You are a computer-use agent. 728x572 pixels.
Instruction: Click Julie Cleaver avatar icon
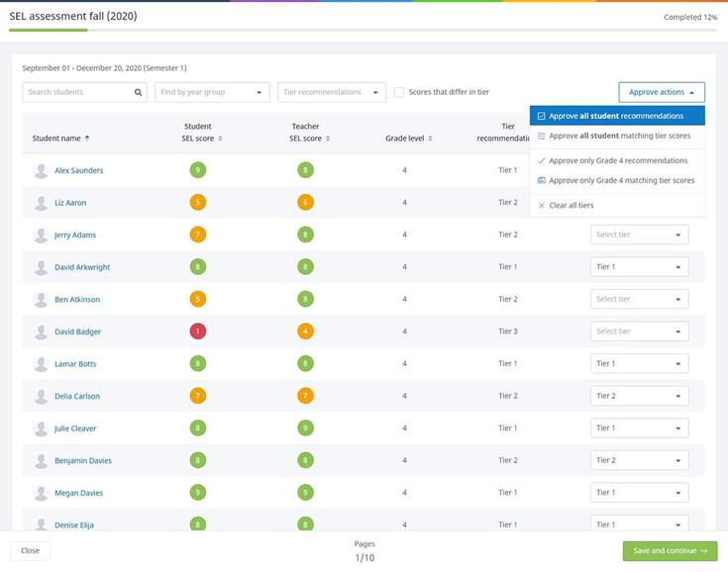click(x=41, y=429)
